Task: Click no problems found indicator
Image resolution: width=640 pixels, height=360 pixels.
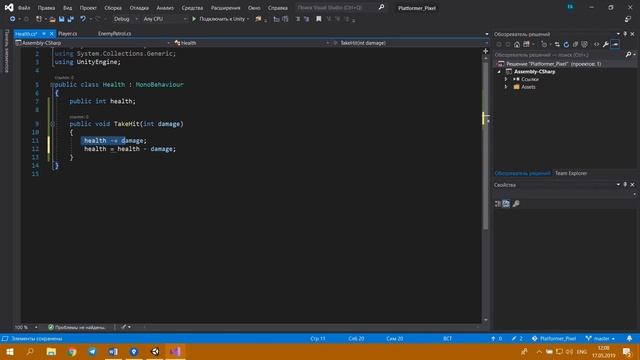Action: tap(76, 327)
